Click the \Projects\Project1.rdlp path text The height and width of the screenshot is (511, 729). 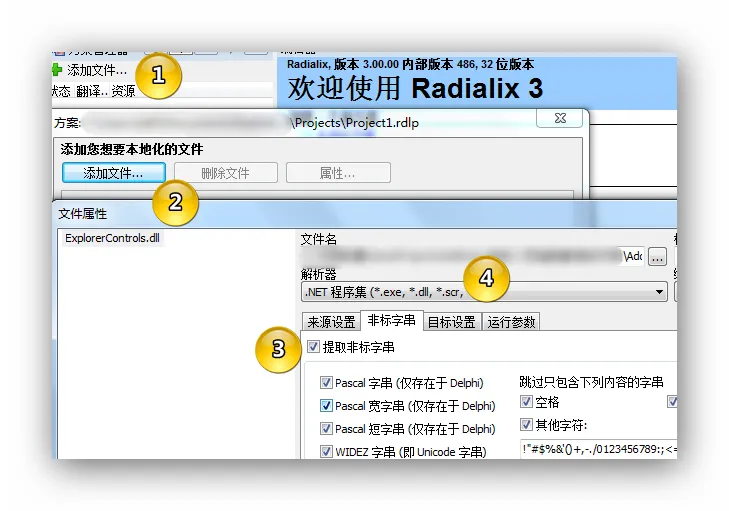click(355, 123)
